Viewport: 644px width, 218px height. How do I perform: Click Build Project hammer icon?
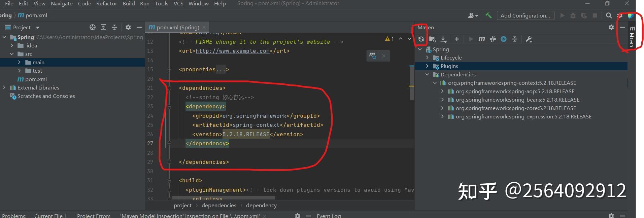[488, 15]
